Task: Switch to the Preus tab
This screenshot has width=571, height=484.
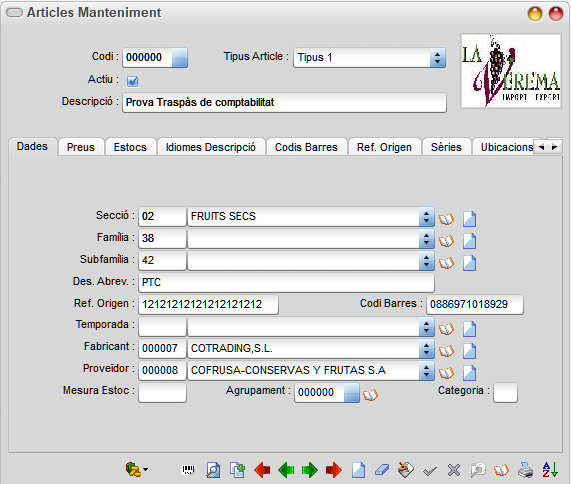Action: click(81, 147)
